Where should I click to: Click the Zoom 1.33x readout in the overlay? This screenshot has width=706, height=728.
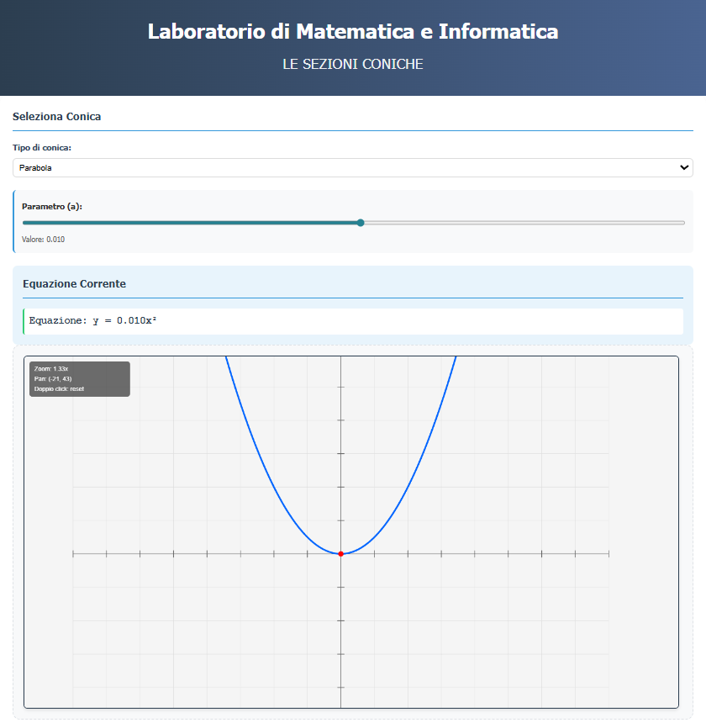click(x=50, y=369)
